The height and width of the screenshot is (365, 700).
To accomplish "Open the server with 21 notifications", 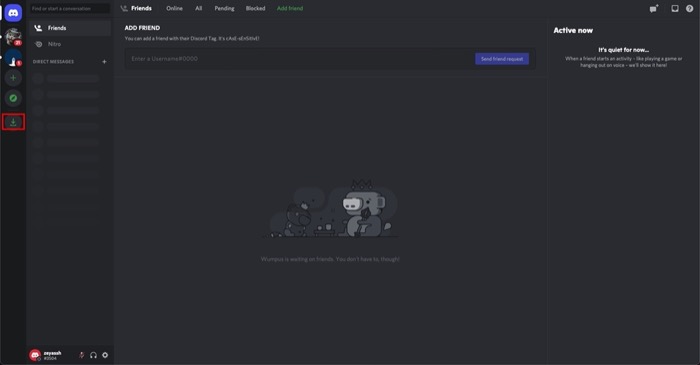I will [x=13, y=37].
